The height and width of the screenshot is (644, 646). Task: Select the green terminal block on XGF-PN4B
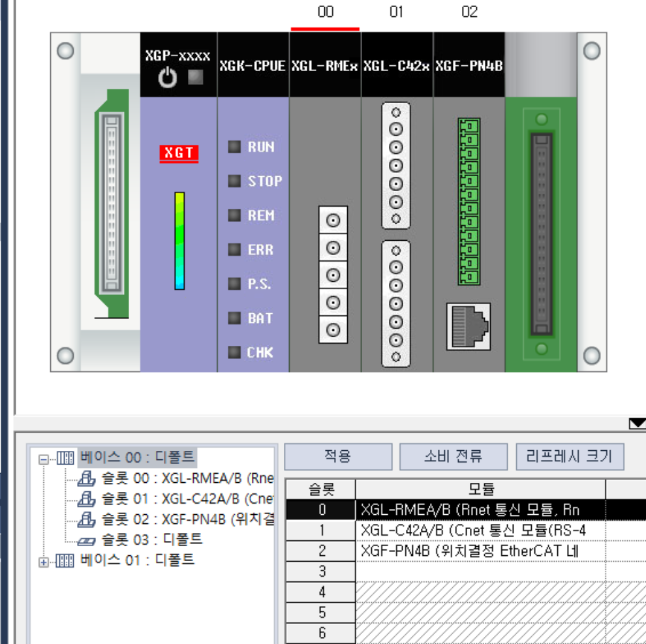(x=469, y=202)
